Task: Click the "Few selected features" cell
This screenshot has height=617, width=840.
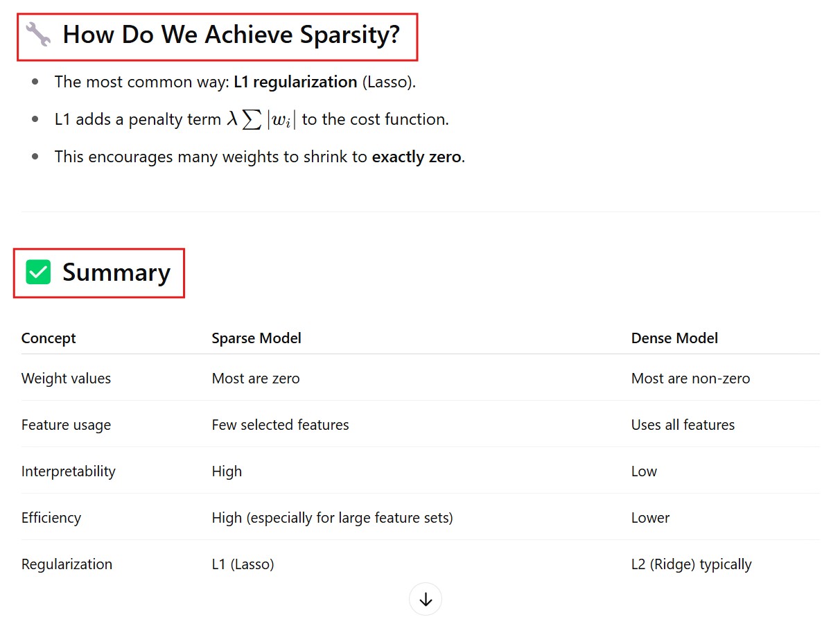Action: (x=280, y=425)
